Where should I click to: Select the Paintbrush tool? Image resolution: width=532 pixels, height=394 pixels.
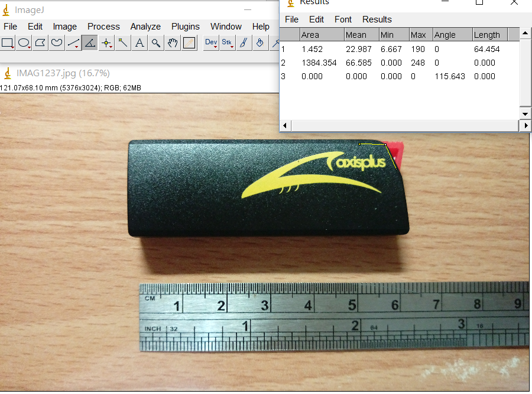(244, 43)
